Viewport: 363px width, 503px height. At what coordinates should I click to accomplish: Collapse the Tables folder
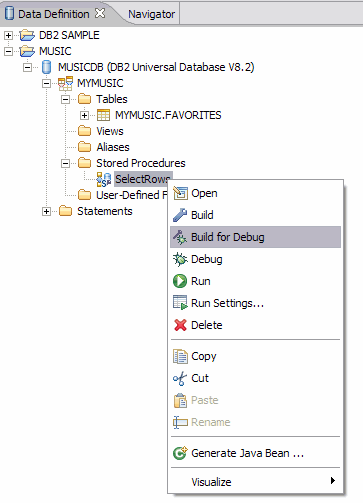click(x=66, y=99)
